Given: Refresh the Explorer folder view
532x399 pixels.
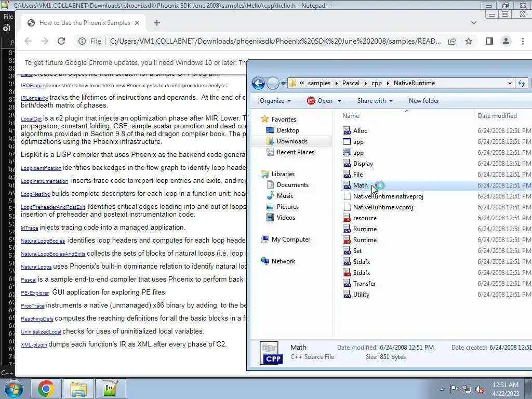Looking at the screenshot, I should pos(522,83).
